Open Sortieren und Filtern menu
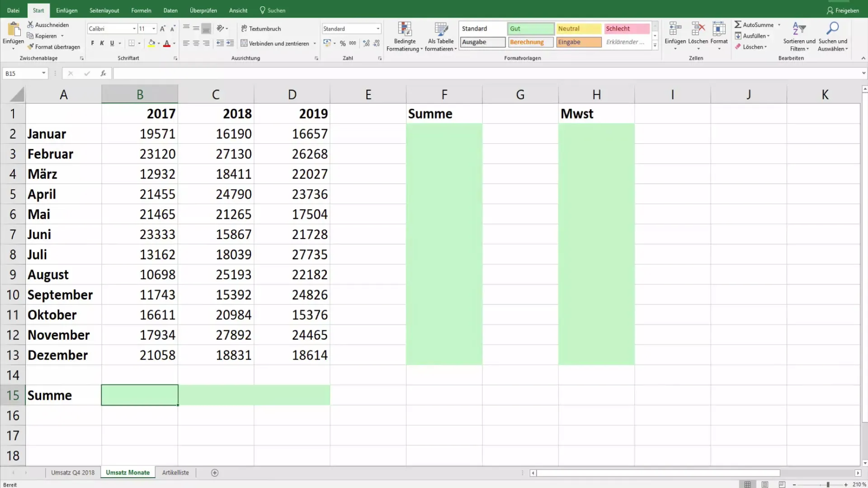Screen dimensions: 868x488 pos(799,37)
